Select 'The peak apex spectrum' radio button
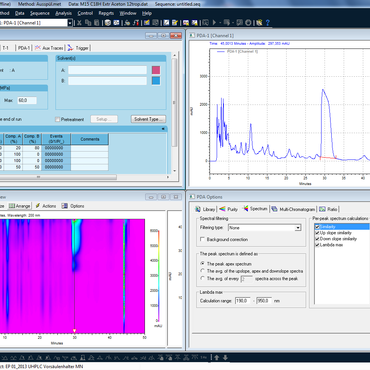Screen dimensions: 370x370 202,264
